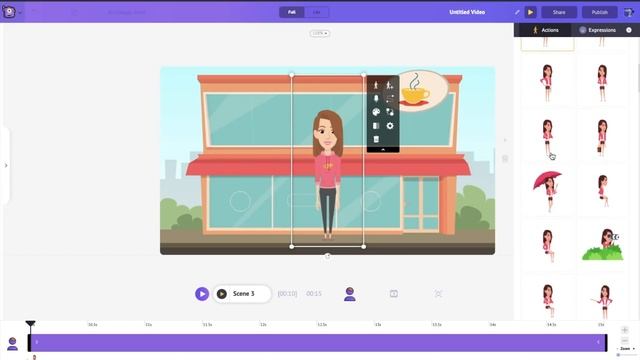Expand the left library panel
The width and height of the screenshot is (640, 360).
point(6,165)
